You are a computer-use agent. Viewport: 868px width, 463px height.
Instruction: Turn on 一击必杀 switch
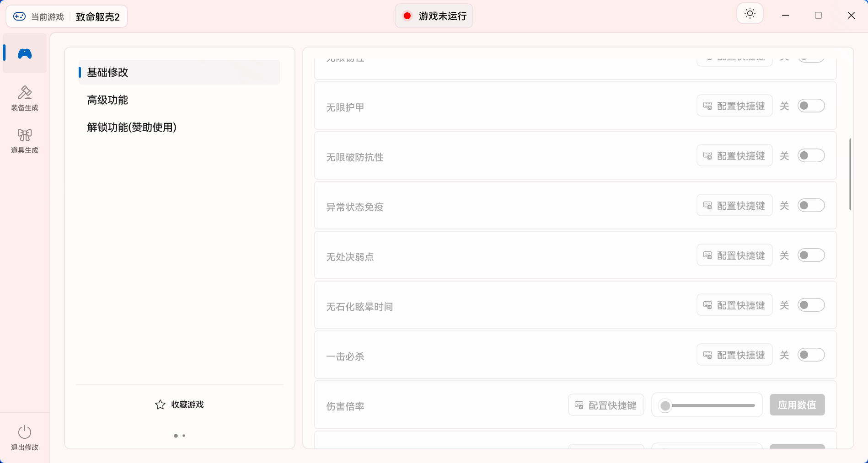811,355
